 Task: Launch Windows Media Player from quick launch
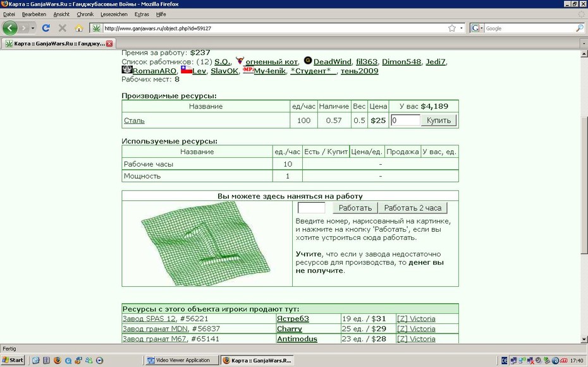click(99, 360)
